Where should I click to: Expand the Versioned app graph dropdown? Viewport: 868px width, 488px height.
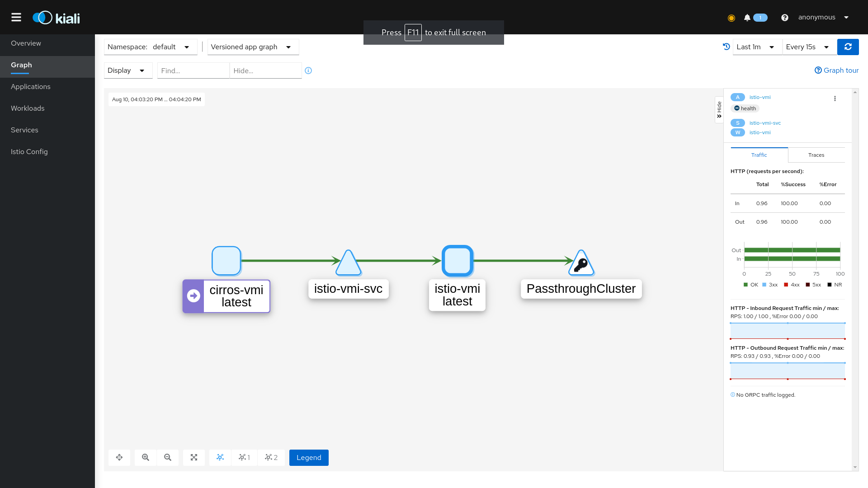pos(253,47)
